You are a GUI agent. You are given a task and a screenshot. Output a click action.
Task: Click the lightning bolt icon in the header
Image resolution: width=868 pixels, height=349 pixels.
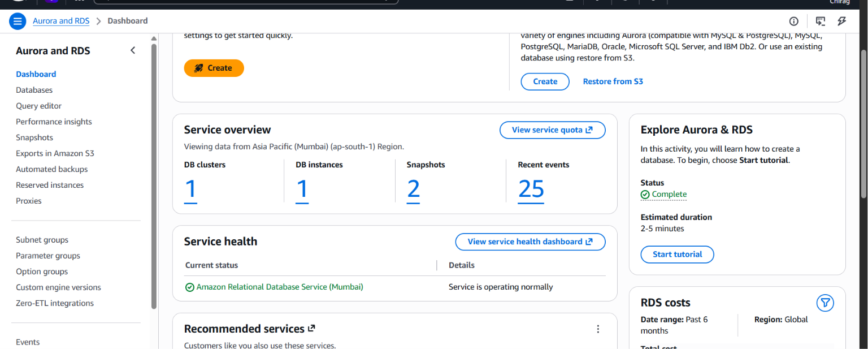point(842,21)
